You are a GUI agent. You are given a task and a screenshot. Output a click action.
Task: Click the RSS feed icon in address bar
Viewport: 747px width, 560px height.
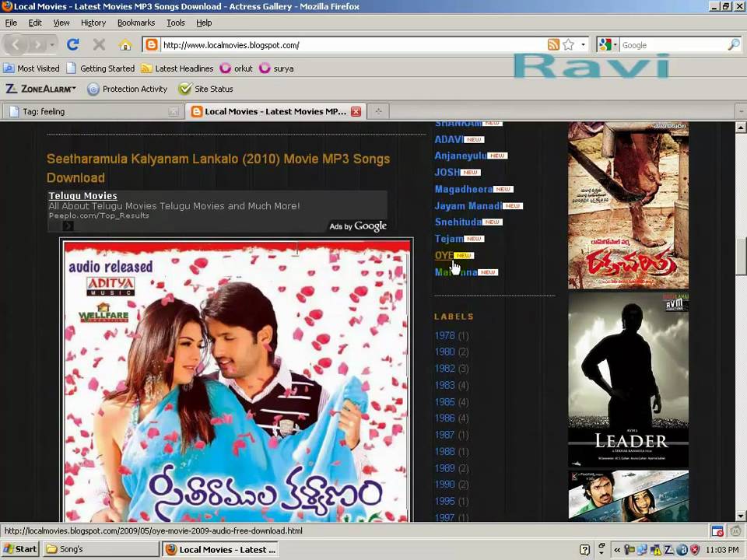click(553, 45)
